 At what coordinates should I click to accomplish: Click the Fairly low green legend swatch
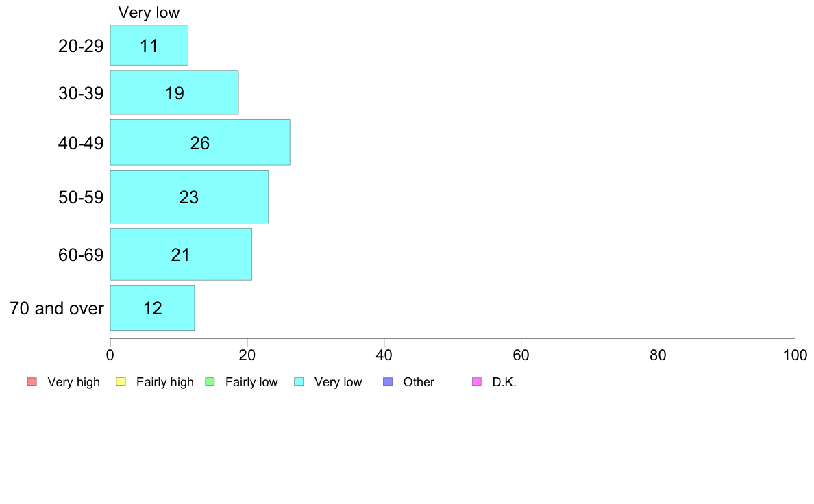pos(210,381)
